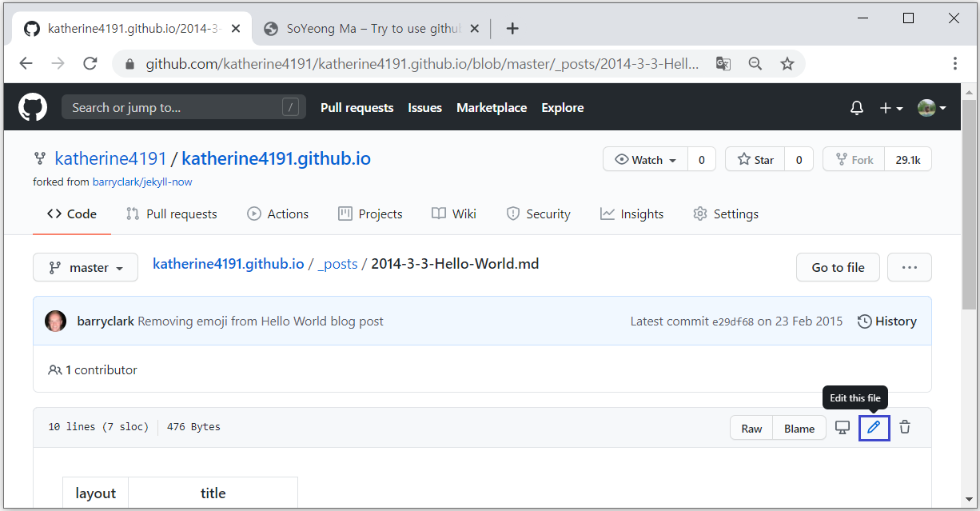Click the watch count 0

point(702,159)
